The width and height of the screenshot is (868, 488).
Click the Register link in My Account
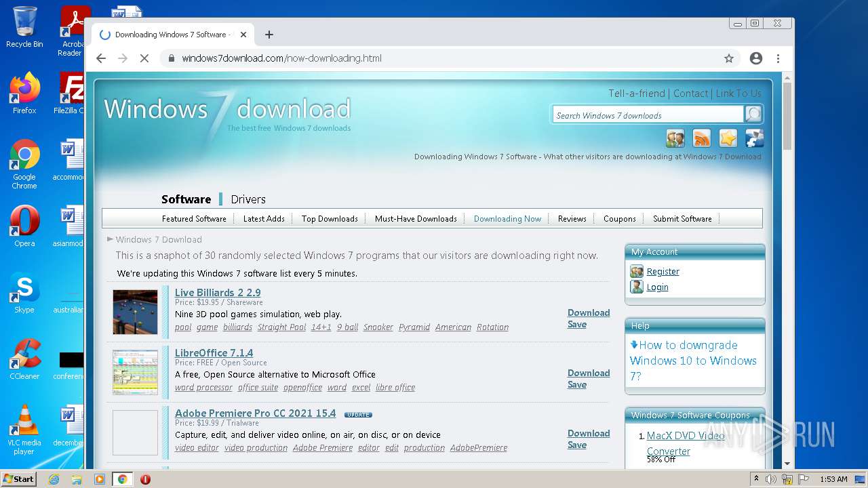[x=663, y=272]
